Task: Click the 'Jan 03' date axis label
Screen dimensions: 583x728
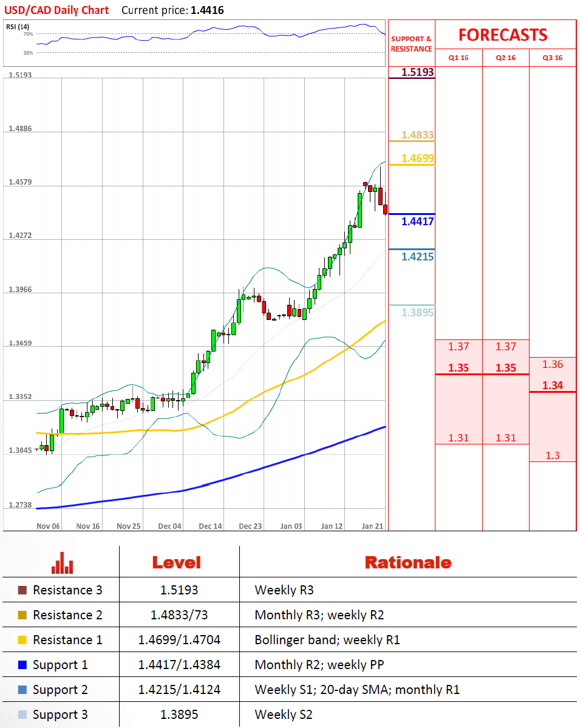Action: point(291,526)
